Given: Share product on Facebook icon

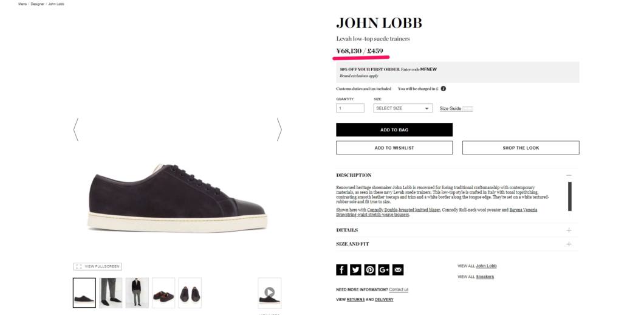Looking at the screenshot, I should point(341,270).
